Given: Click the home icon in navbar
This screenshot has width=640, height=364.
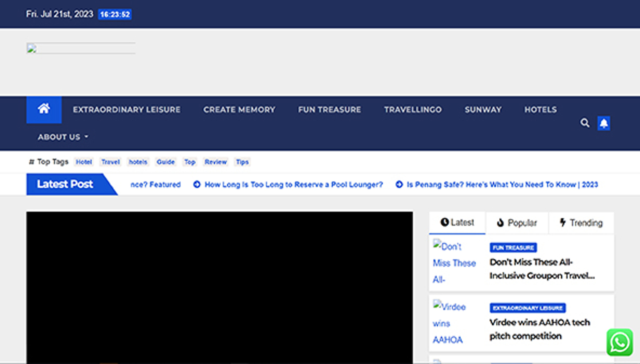Looking at the screenshot, I should coord(44,109).
